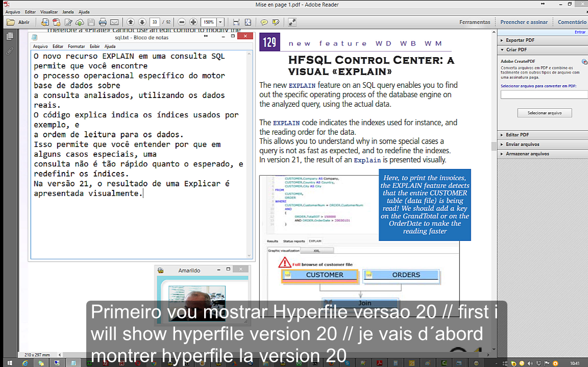This screenshot has width=588, height=367.
Task: Click the taskbar clock showing 10:41
Action: [x=575, y=363]
